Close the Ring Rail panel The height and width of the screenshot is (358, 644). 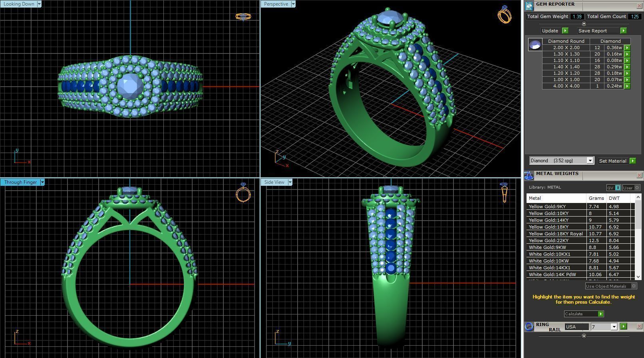[x=639, y=326]
